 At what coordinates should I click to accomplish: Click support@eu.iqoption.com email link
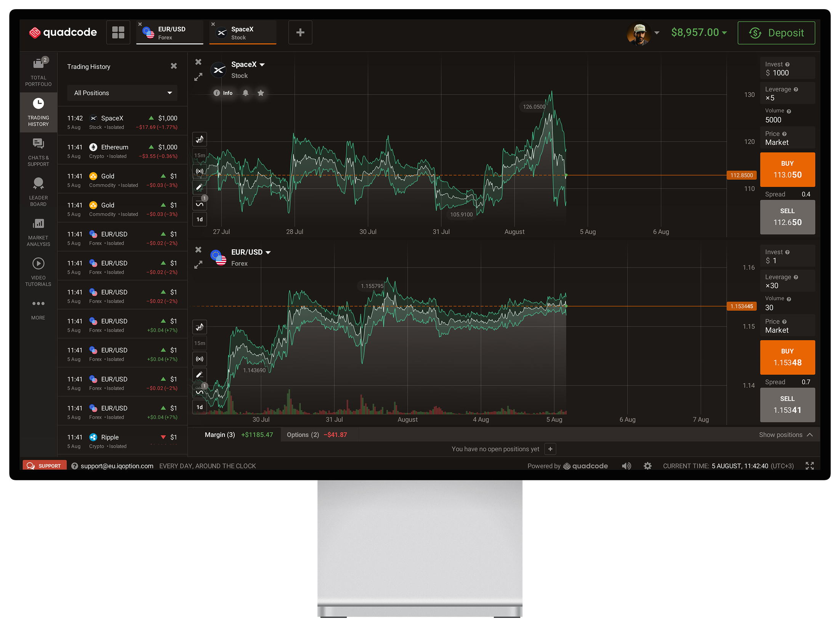[117, 466]
